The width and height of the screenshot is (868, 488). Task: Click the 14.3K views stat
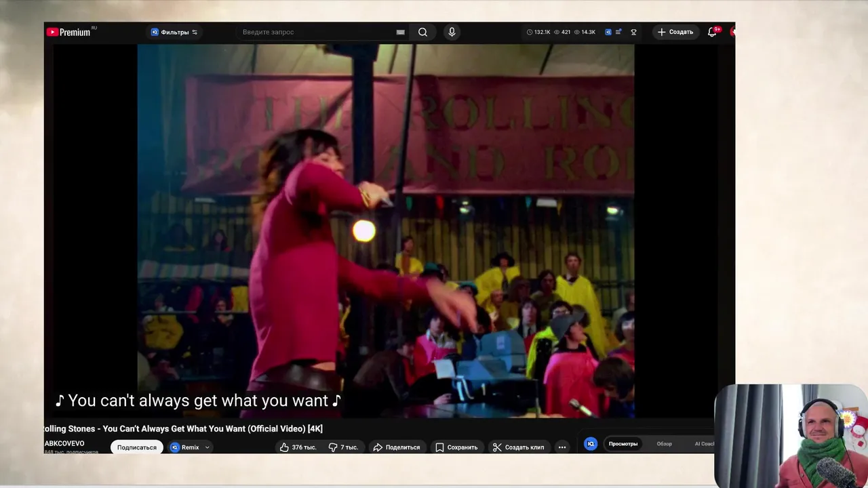(585, 32)
